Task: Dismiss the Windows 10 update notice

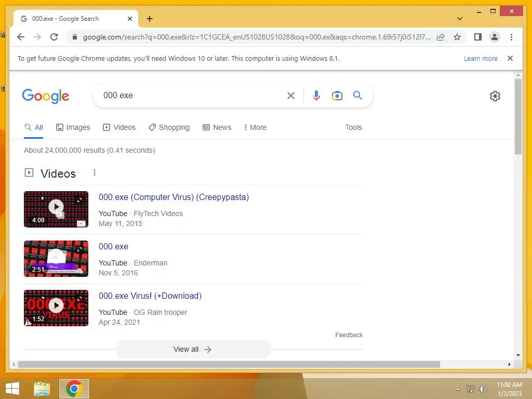Action: coord(510,58)
